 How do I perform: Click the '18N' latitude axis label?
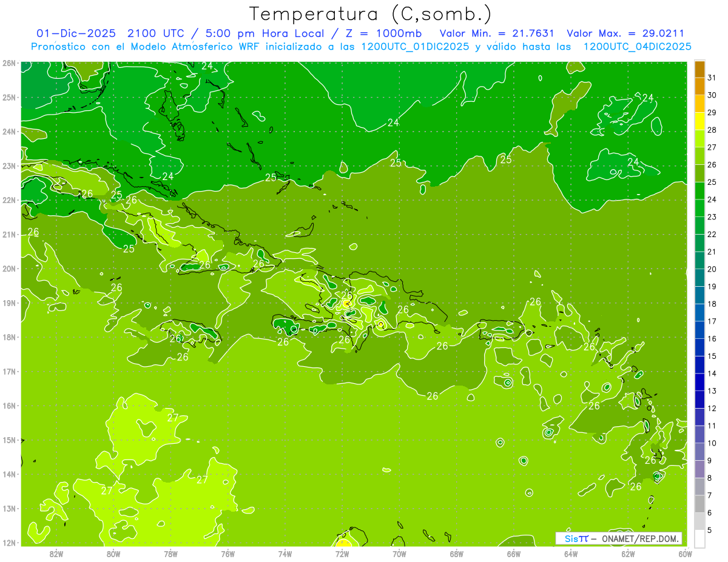[x=8, y=337]
